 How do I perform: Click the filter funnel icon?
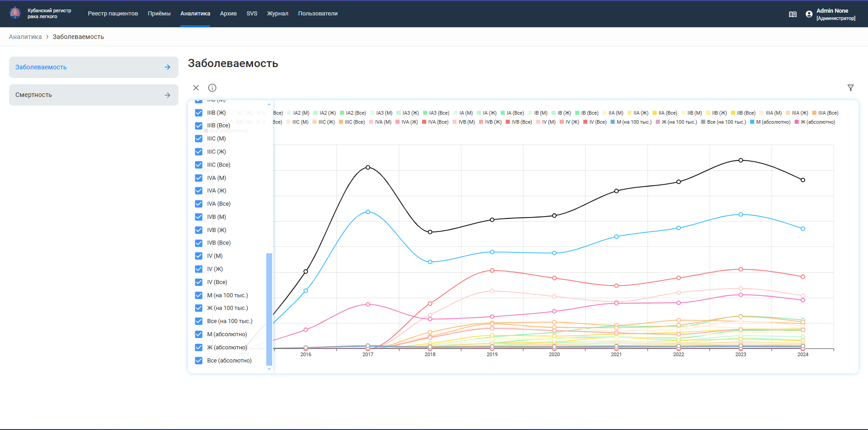click(x=850, y=88)
